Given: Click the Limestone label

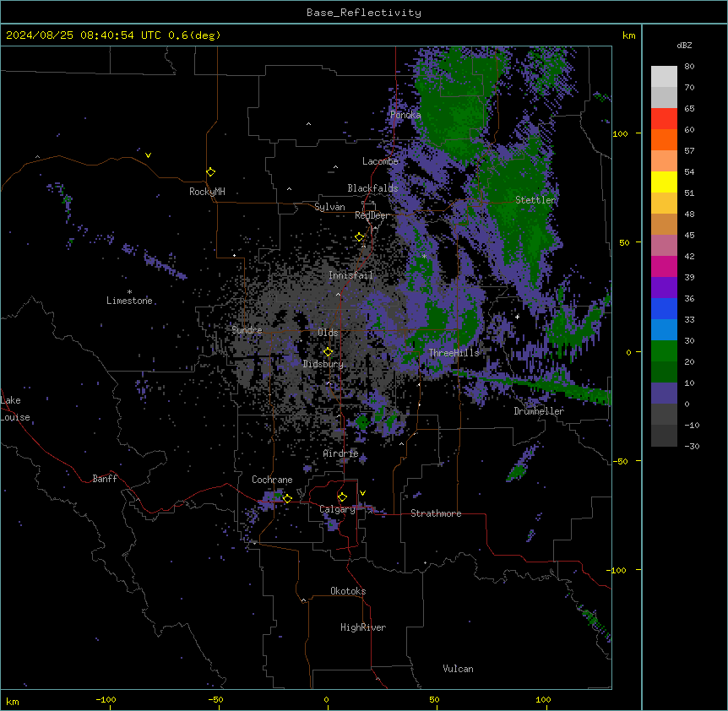Looking at the screenshot, I should click(x=129, y=301).
